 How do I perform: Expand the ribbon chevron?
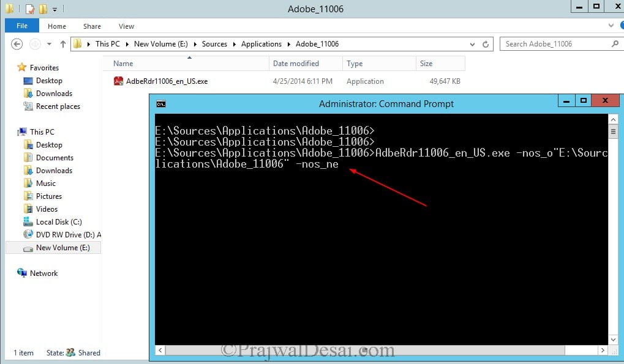[x=611, y=26]
